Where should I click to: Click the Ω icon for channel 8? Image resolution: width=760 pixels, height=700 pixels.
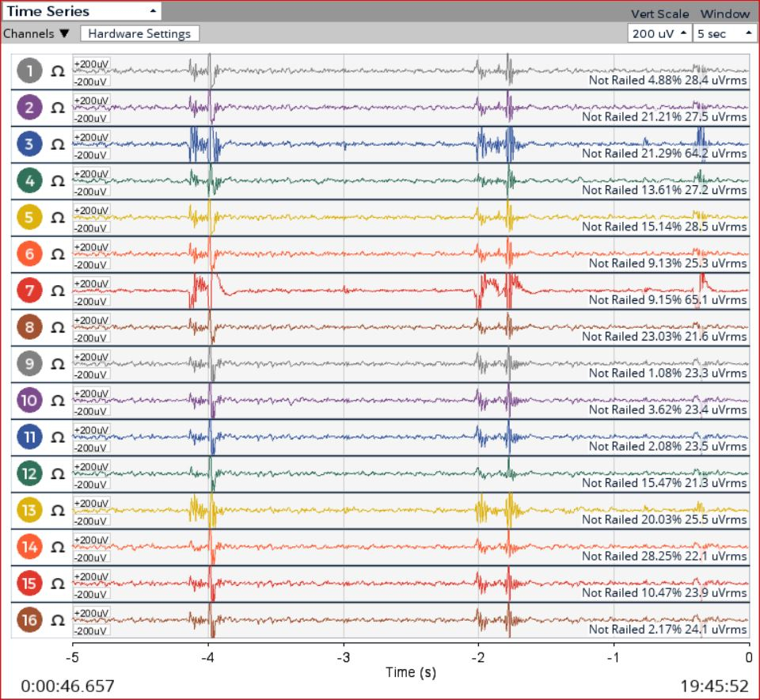[55, 327]
